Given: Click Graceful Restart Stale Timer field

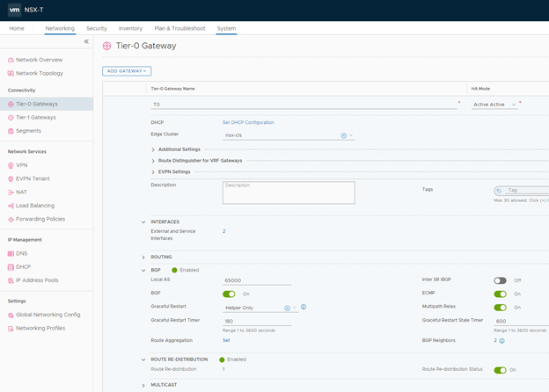Looking at the screenshot, I should click(x=522, y=321).
